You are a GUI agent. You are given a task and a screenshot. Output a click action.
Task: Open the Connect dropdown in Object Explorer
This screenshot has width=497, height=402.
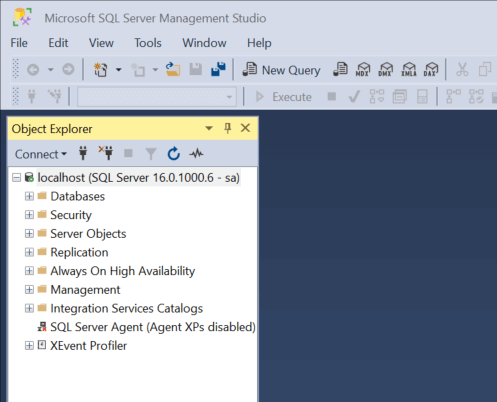[41, 154]
